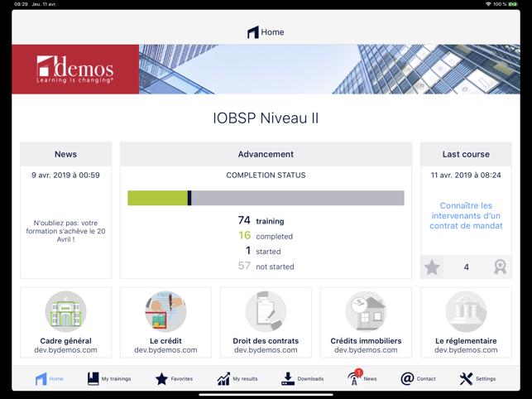Screen dimensions: 532x399
Task: Switch to the My results tab label
Action: (245, 378)
